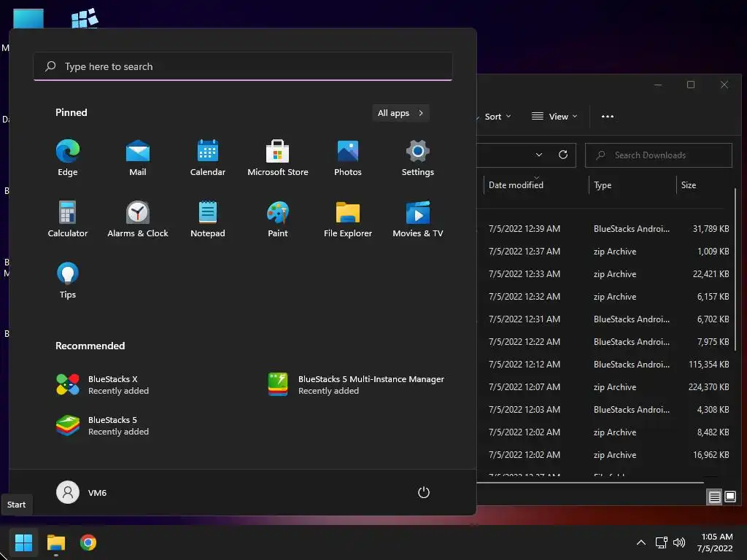Open the View dropdown in File Explorer
The width and height of the screenshot is (747, 560).
point(554,117)
